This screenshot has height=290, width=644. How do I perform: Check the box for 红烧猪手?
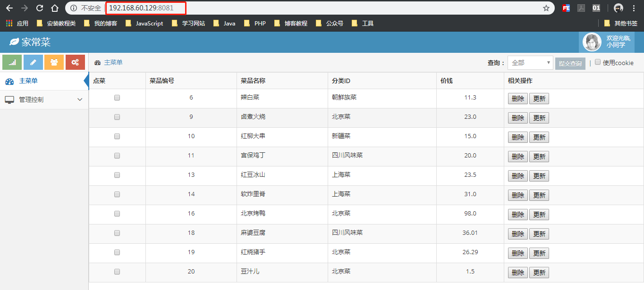click(117, 252)
